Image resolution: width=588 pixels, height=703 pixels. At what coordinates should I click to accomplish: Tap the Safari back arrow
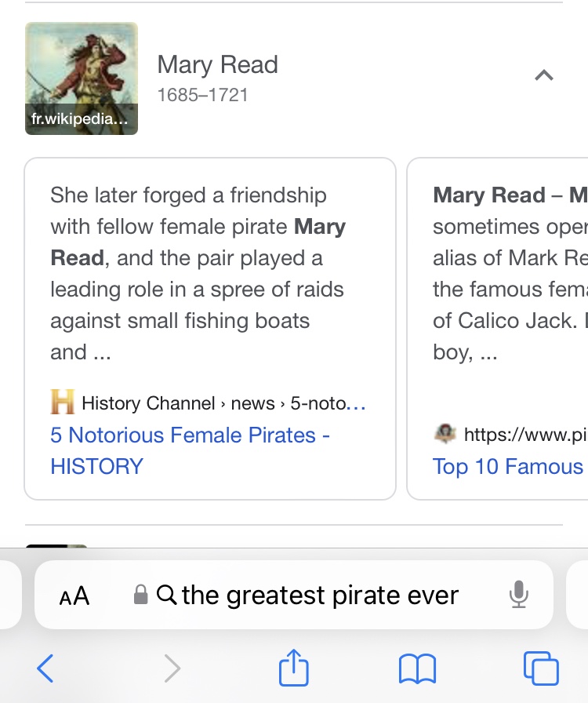pyautogui.click(x=45, y=669)
